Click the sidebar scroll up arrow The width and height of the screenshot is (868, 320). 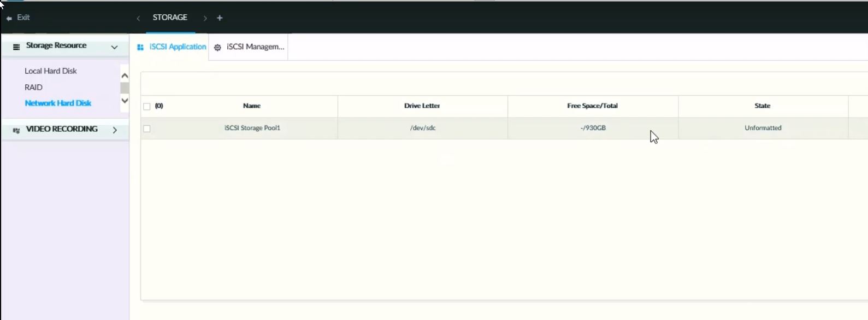125,76
